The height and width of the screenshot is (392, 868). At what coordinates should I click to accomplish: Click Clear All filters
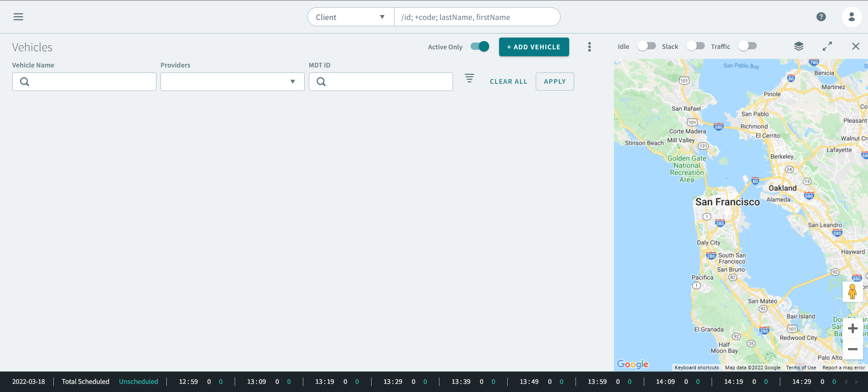[508, 81]
